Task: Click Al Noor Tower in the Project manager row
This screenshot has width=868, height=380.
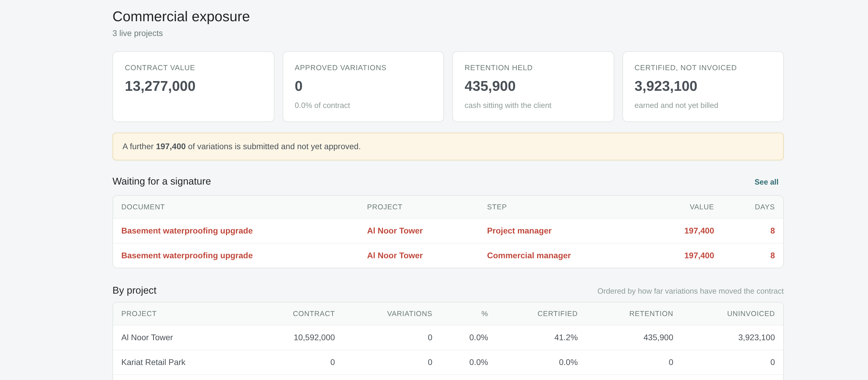Action: click(x=395, y=231)
